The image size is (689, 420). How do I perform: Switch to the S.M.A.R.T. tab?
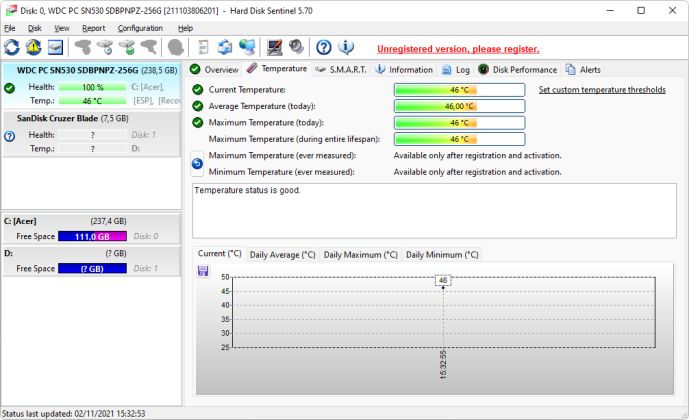[x=341, y=69]
